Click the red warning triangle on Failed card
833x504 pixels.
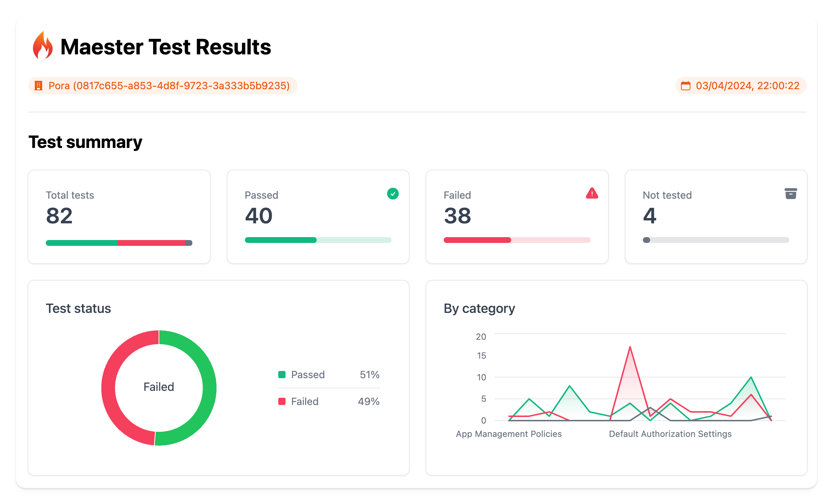pos(592,193)
